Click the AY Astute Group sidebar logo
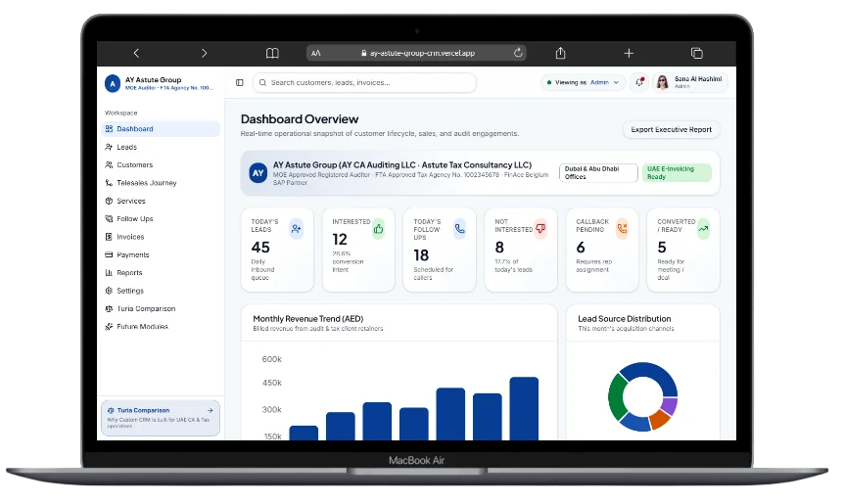The width and height of the screenshot is (844, 504). 113,83
